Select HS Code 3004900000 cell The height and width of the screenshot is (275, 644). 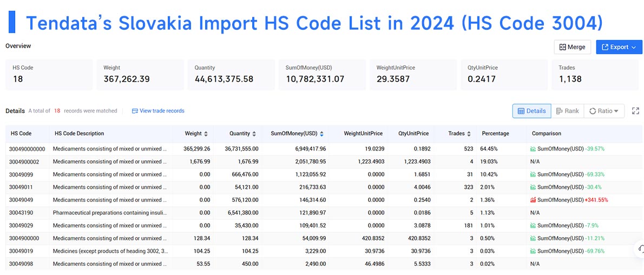24,238
